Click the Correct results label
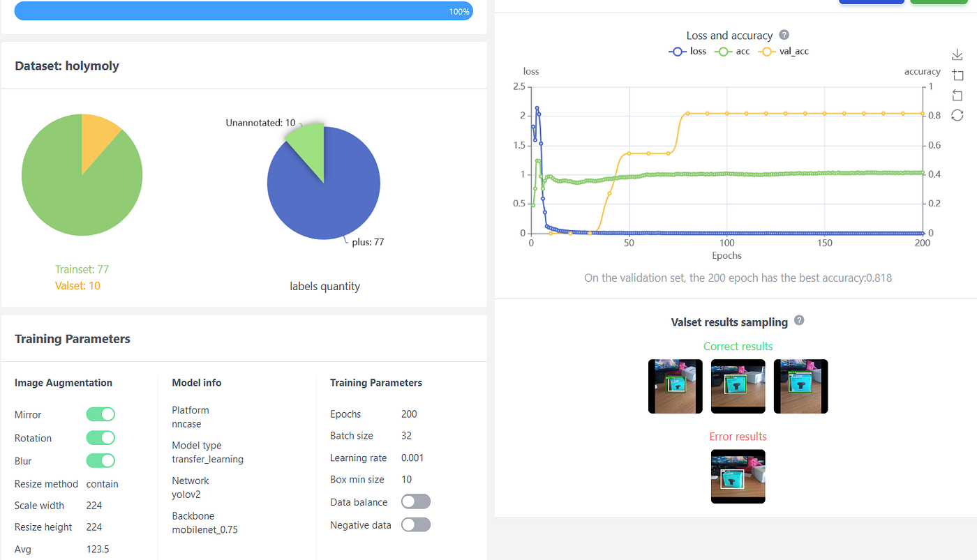The width and height of the screenshot is (977, 560). tap(738, 346)
